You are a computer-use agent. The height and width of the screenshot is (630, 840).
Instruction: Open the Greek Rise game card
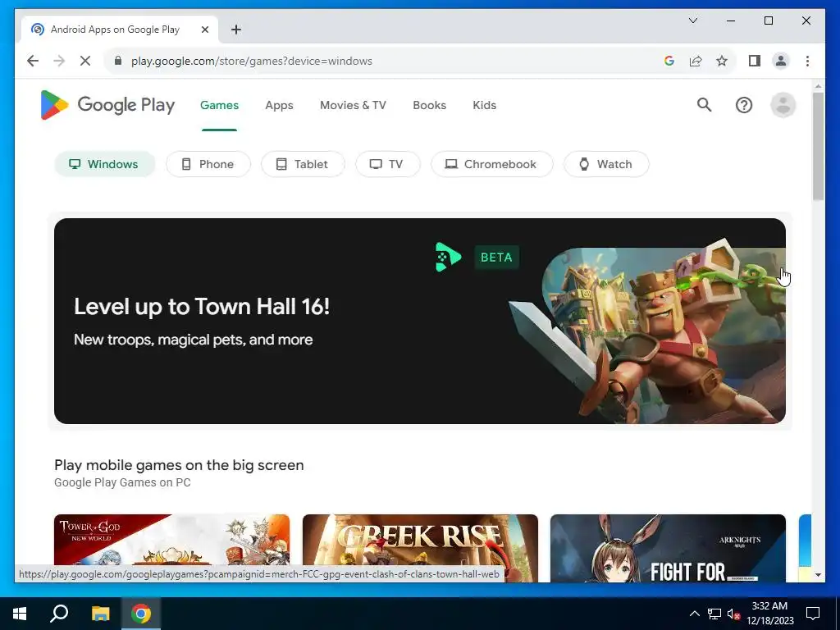[420, 548]
